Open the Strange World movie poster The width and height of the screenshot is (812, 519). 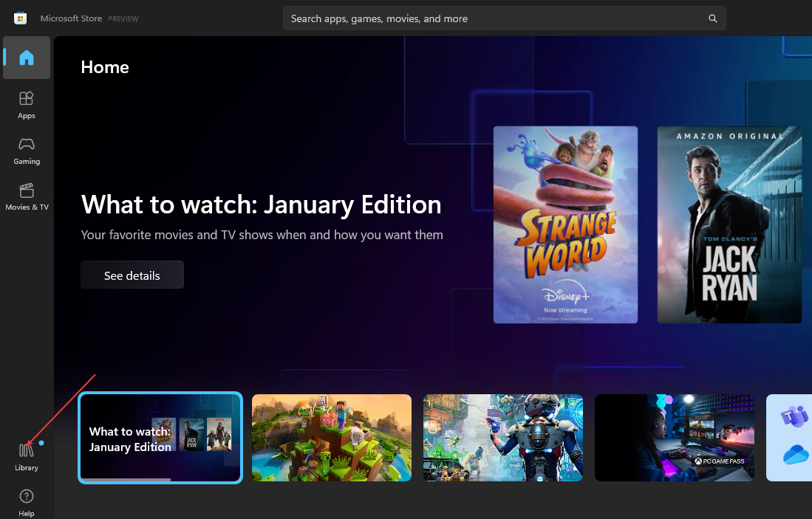click(565, 224)
